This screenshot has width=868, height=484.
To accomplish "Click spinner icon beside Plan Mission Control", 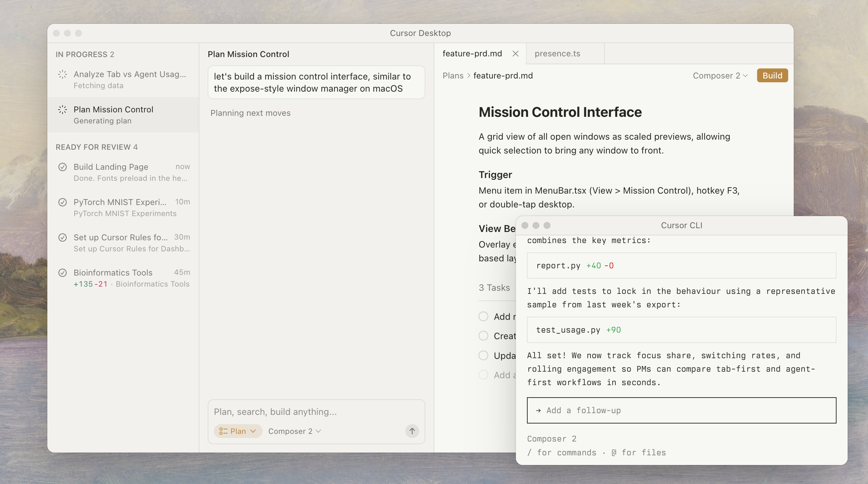I will coord(63,110).
